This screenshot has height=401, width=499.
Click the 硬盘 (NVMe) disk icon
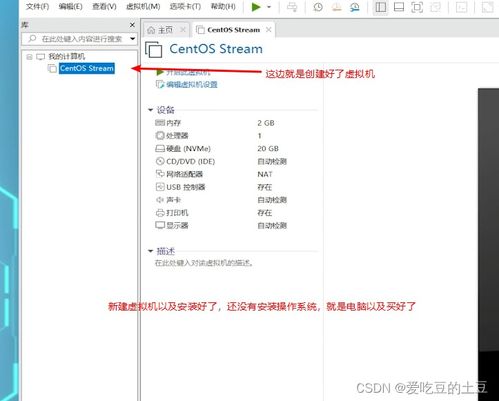coord(160,148)
